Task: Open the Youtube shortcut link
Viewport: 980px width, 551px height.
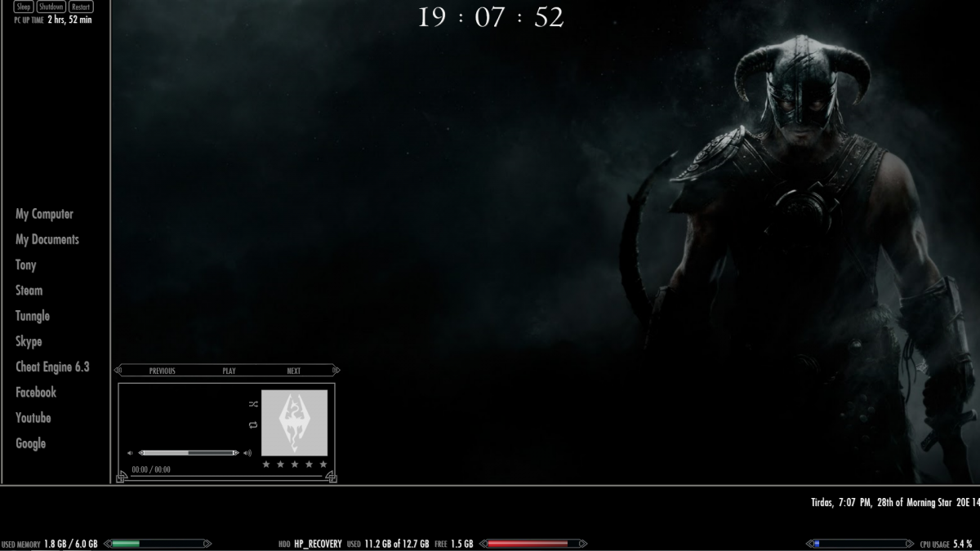Action: [x=33, y=418]
